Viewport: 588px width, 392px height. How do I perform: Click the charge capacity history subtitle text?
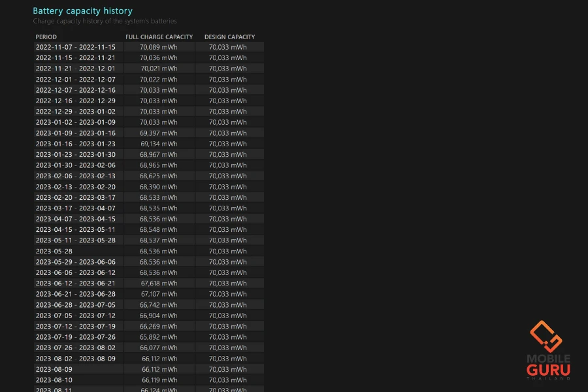point(105,22)
